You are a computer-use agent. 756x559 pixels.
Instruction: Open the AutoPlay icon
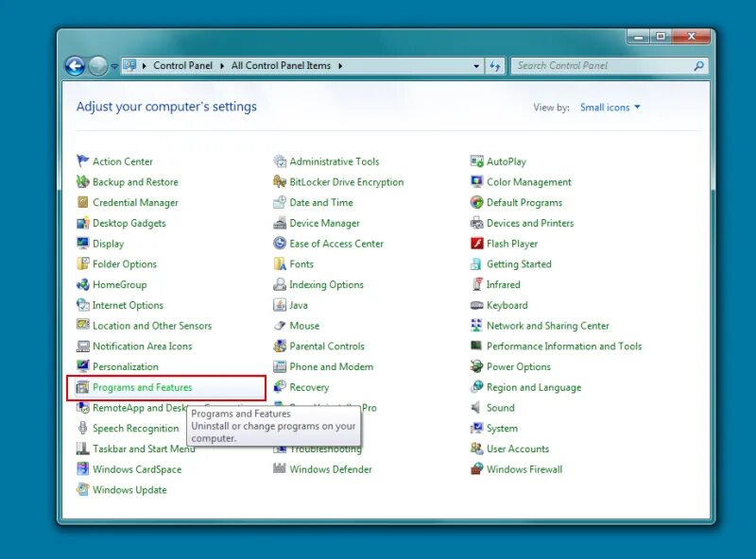(x=477, y=161)
